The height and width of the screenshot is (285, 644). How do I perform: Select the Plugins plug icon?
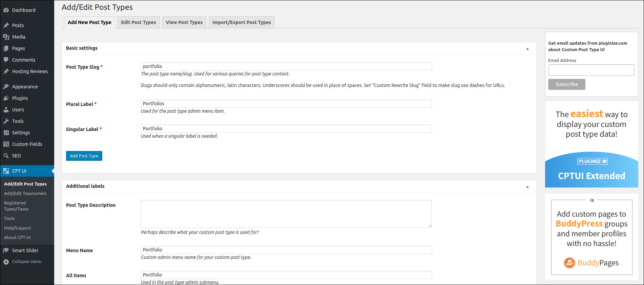(x=6, y=98)
